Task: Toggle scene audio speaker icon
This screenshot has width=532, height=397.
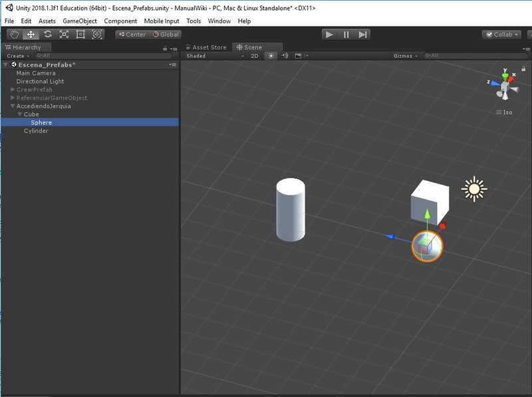Action: click(x=285, y=56)
